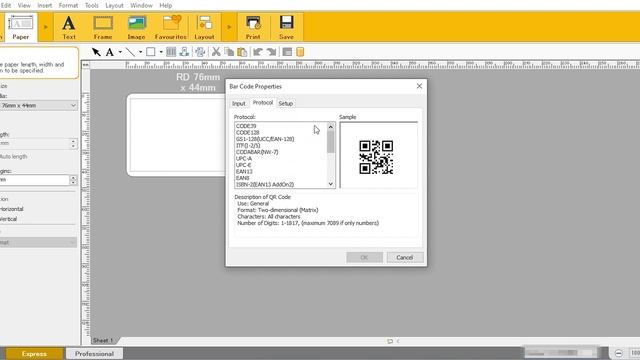Screen dimensions: 640x360
Task: Switch to the Setup tab
Action: [x=286, y=104]
